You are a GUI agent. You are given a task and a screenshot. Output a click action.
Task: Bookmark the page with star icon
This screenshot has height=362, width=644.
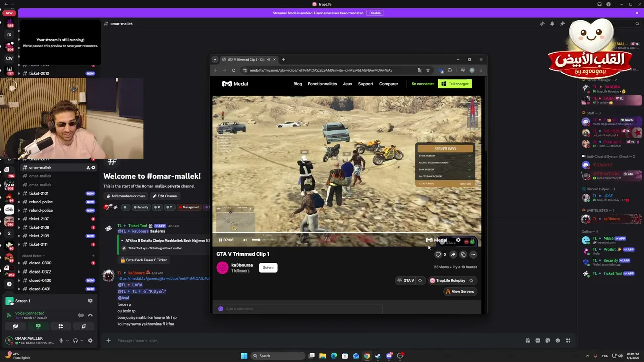(428, 70)
